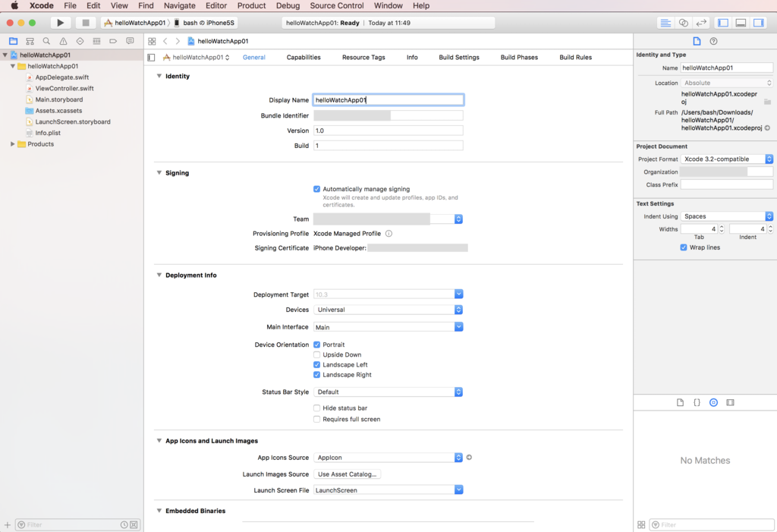
Task: Go back in editor history
Action: (165, 41)
